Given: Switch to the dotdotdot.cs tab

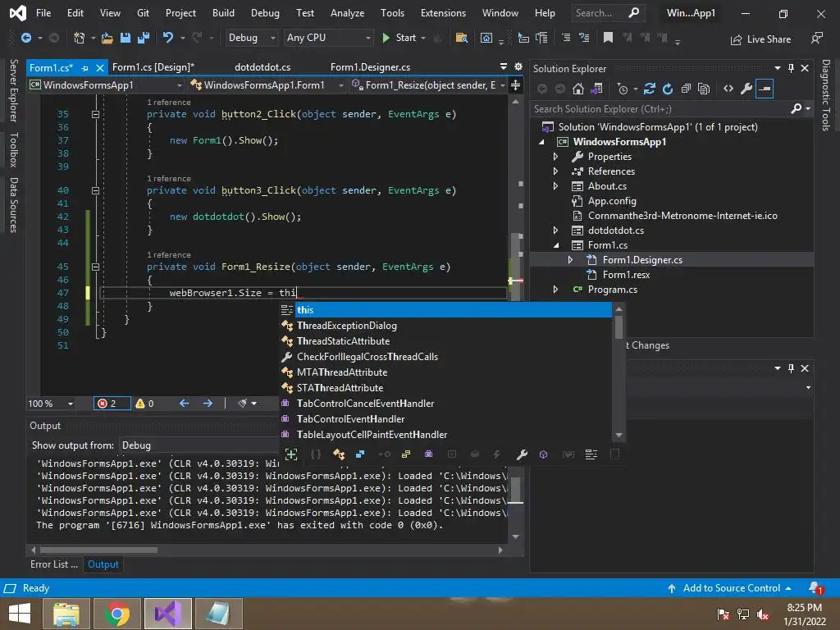Looking at the screenshot, I should [262, 67].
